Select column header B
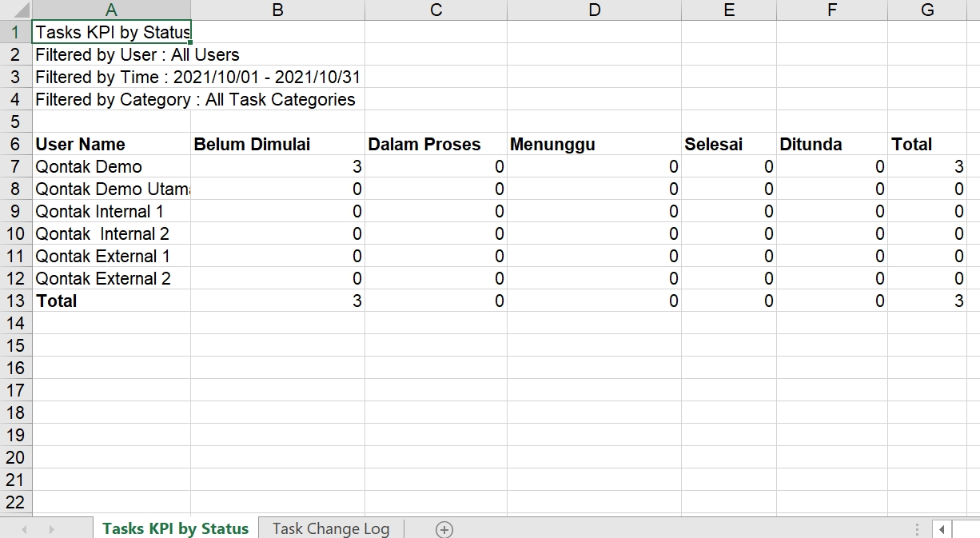The width and height of the screenshot is (980, 538). (277, 10)
